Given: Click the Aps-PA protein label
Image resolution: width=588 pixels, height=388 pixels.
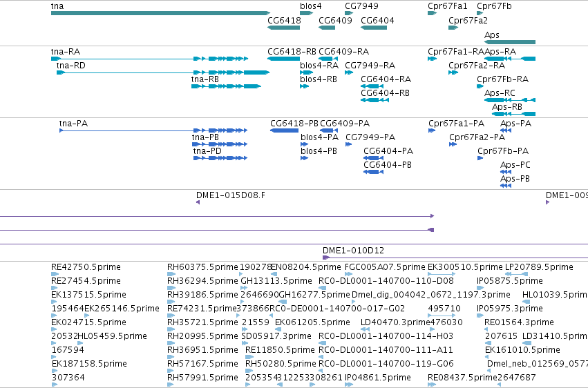Looking at the screenshot, I should point(515,123).
